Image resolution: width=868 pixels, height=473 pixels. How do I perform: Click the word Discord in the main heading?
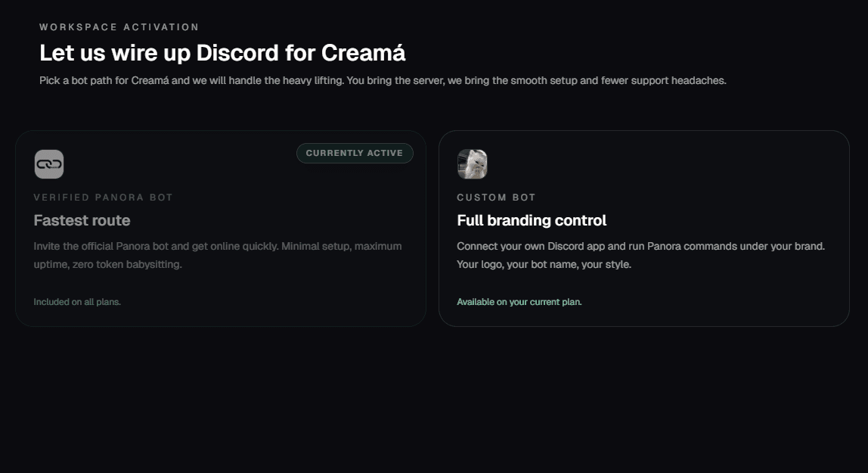[237, 53]
